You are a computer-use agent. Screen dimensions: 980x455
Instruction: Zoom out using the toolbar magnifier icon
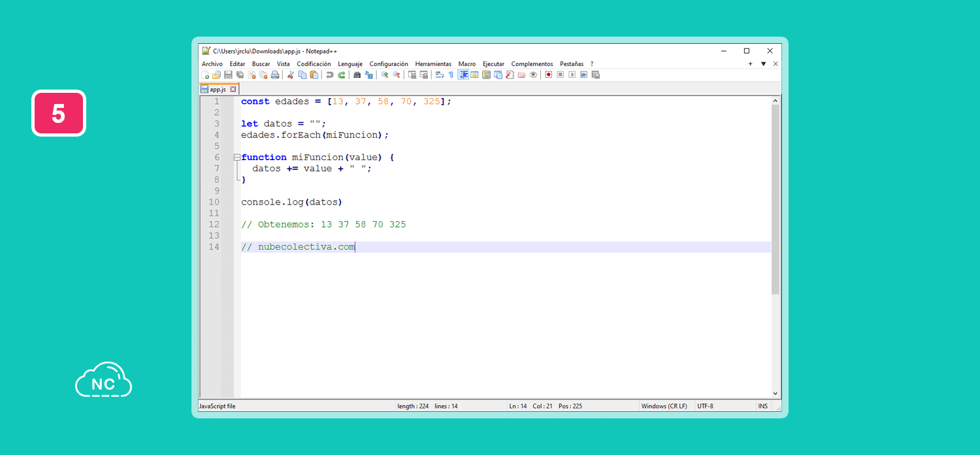(397, 75)
